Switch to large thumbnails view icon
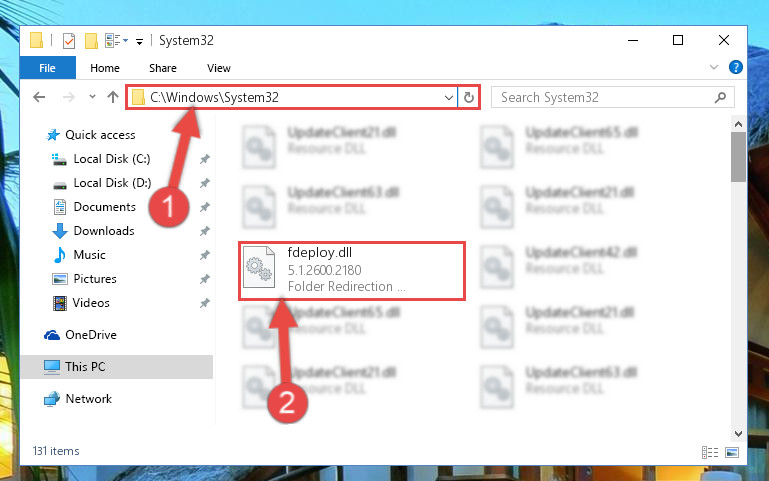Screen dimensions: 769x481 [732, 452]
